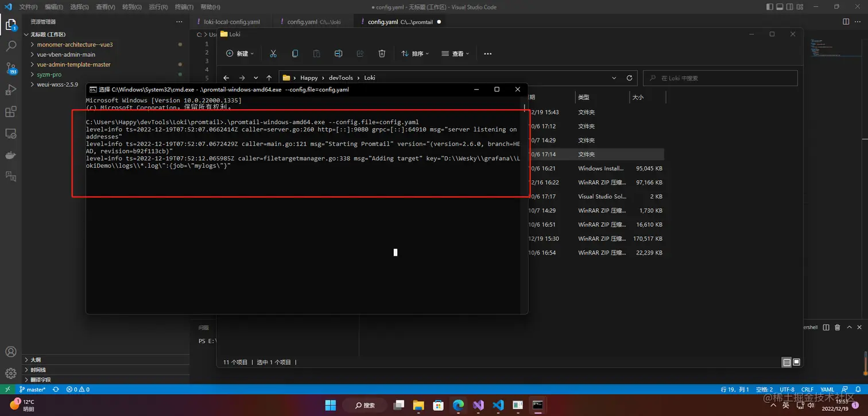Click the UTF-8 encoding in status bar
Screen dimensions: 868x416
pyautogui.click(x=786, y=389)
